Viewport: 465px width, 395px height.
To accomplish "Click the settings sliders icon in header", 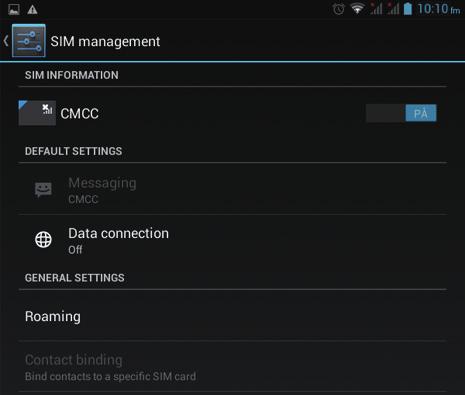I will (x=29, y=41).
